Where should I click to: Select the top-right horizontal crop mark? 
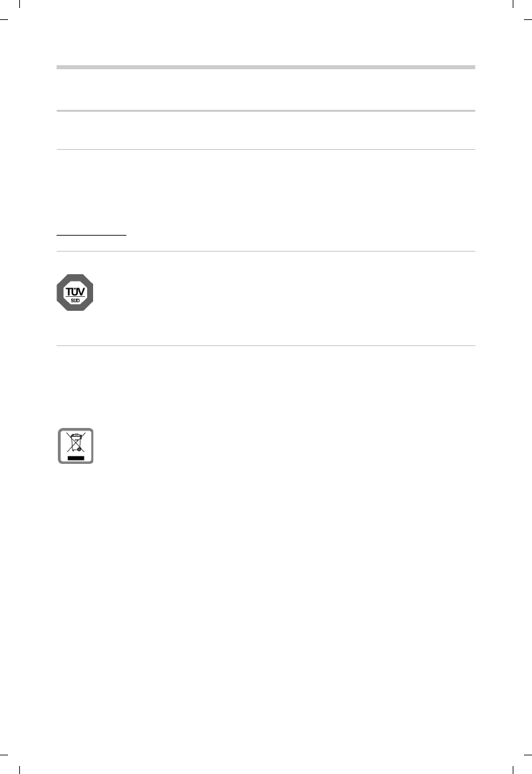pyautogui.click(x=527, y=19)
